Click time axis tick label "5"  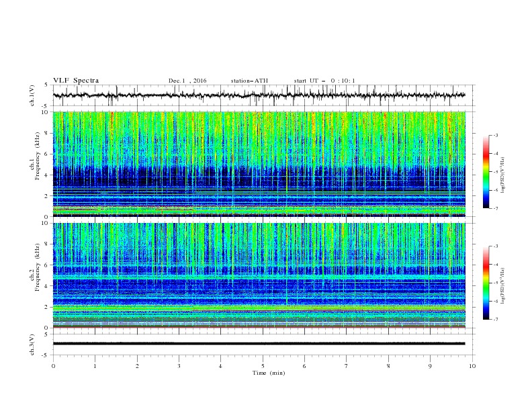(263, 366)
